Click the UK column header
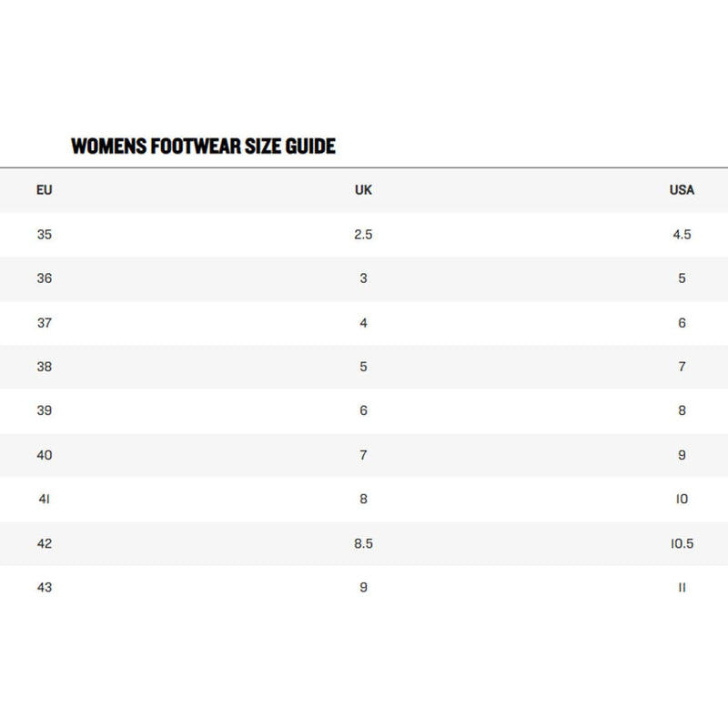 [363, 190]
